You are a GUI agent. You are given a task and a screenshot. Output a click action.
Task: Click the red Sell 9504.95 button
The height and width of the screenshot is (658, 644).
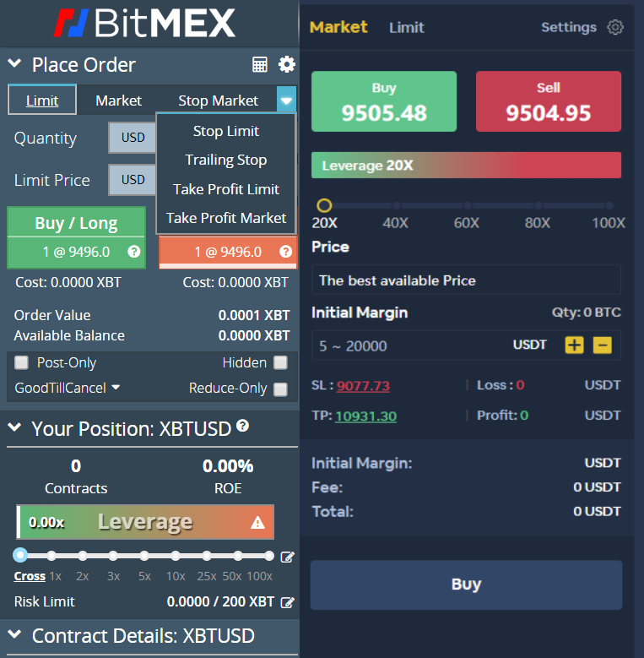click(549, 101)
